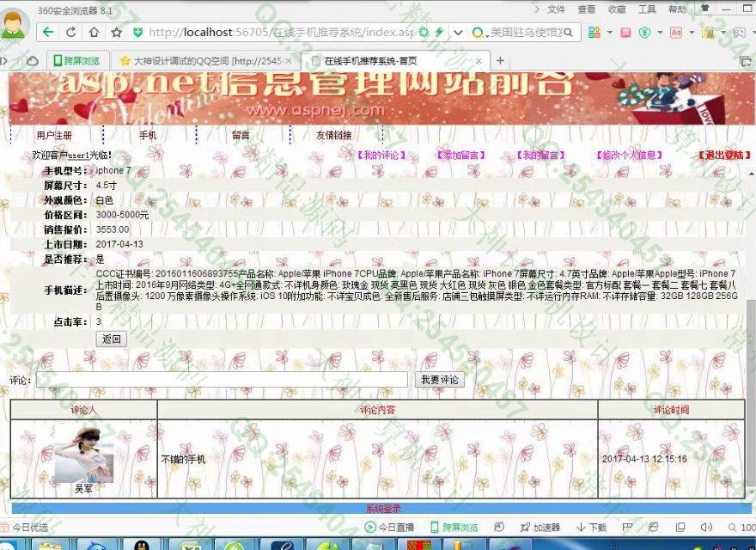756x550 pixels.
Task: Click the 我要评论 button
Action: [439, 380]
